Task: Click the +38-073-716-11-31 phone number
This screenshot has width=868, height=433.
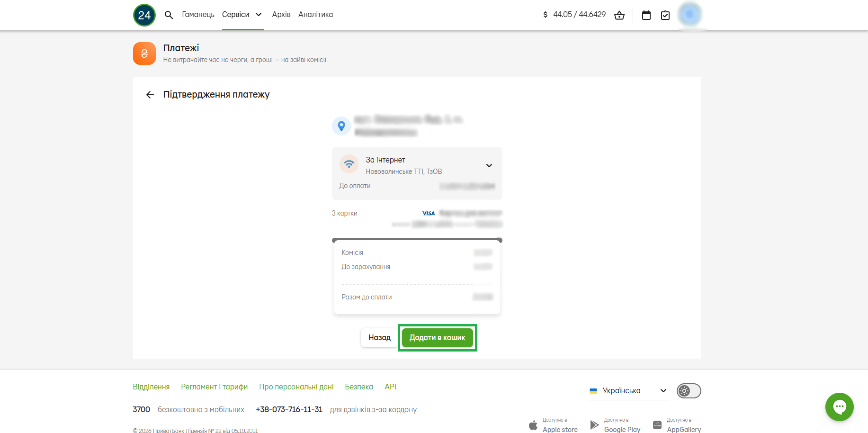Action: tap(289, 409)
